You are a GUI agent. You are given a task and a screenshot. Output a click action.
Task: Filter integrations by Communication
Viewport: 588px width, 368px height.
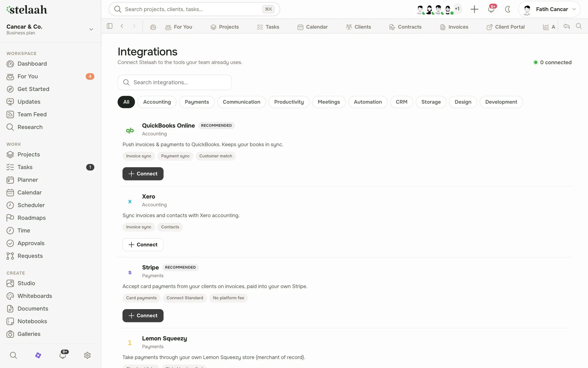[x=241, y=102]
